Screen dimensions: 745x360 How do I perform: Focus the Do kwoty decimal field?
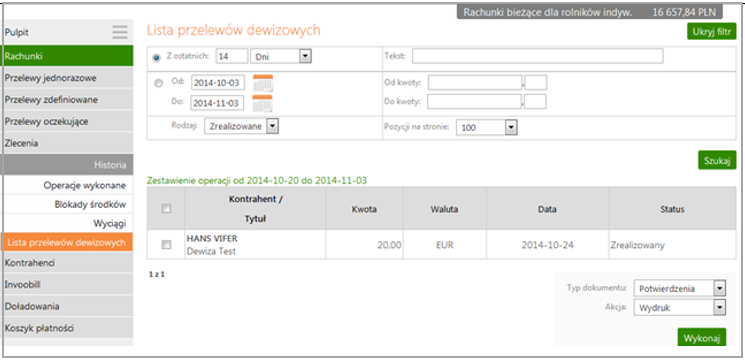click(x=535, y=102)
